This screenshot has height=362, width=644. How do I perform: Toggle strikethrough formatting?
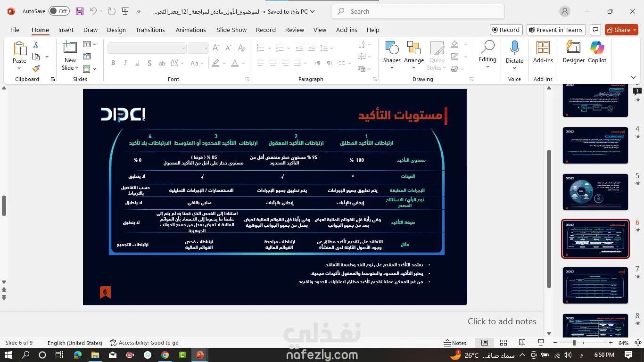coord(162,63)
